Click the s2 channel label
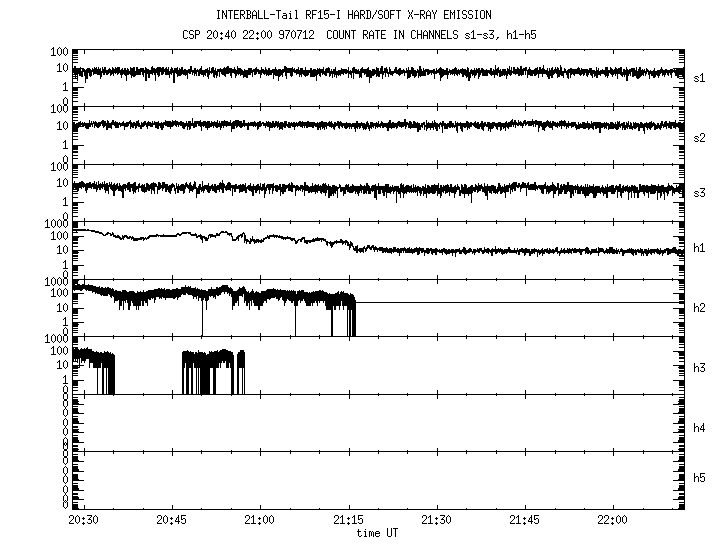This screenshot has width=720, height=550. (700, 138)
